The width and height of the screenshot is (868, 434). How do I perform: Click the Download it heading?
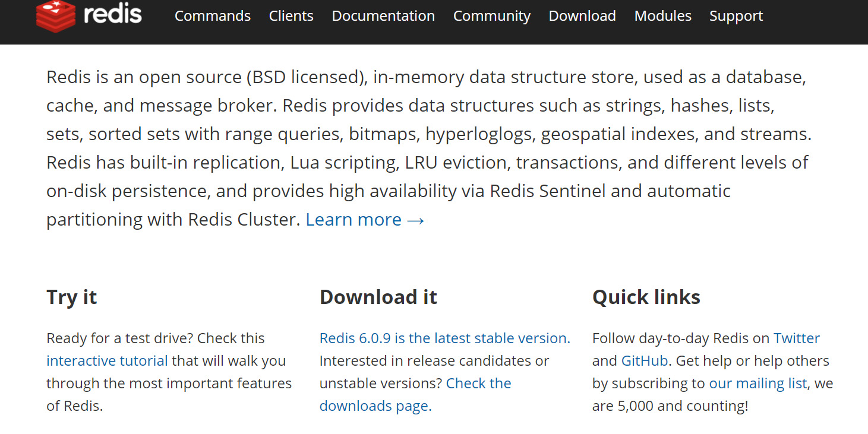[x=378, y=297]
